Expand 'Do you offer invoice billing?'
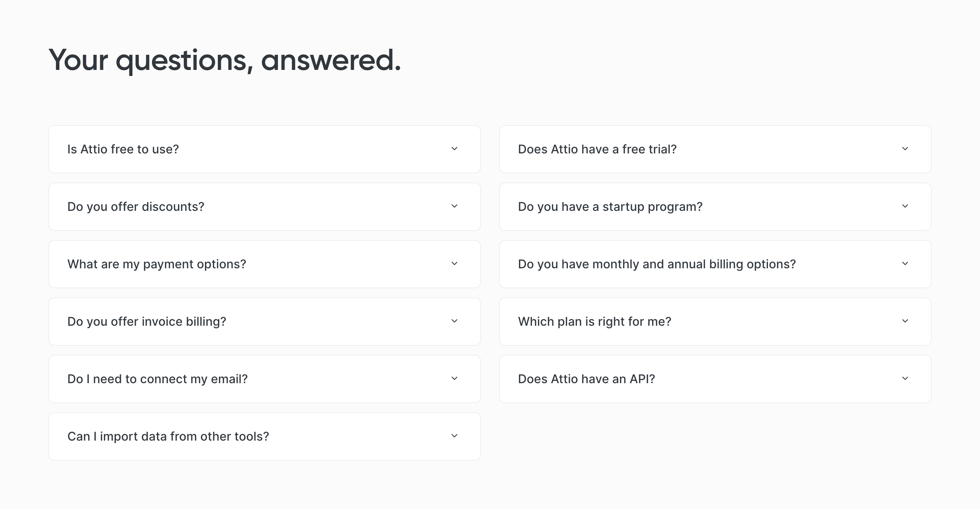Viewport: 980px width, 509px height. click(264, 321)
